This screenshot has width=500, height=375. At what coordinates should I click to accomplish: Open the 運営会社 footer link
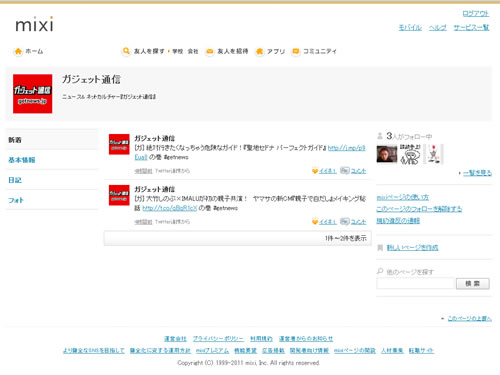click(x=175, y=339)
